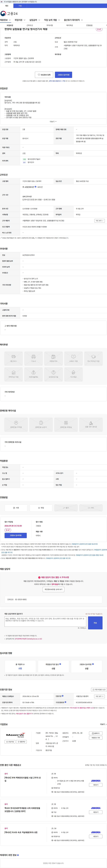
Task: Click the 주택자금 지원 icon
Action: click(x=13, y=374)
